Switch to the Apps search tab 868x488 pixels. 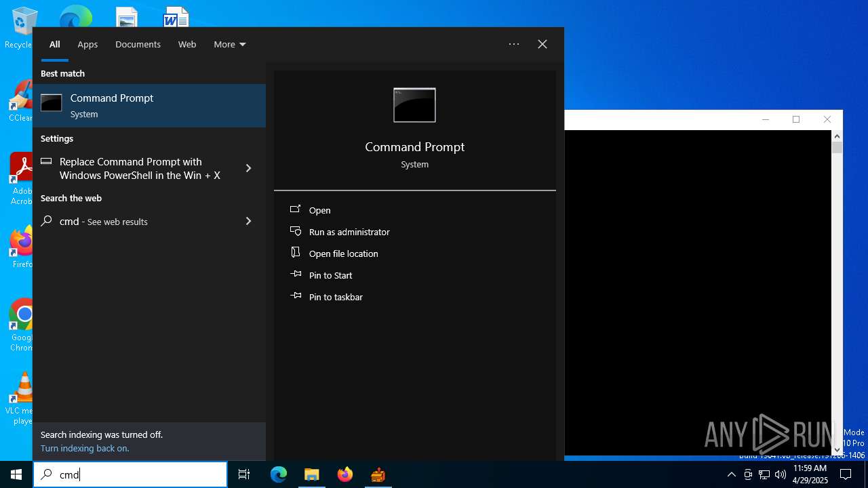[87, 44]
